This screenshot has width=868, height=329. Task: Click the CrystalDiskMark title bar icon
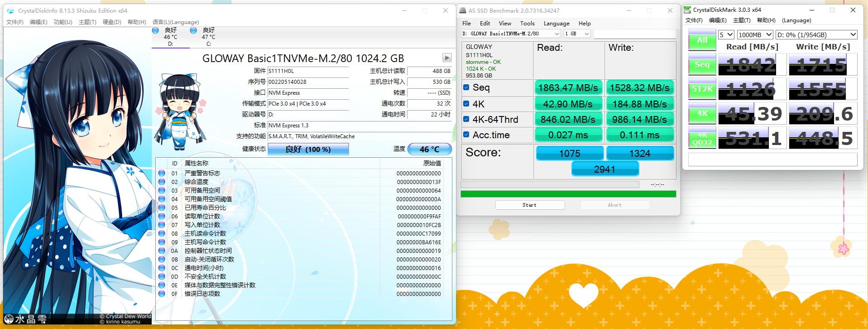click(x=687, y=10)
